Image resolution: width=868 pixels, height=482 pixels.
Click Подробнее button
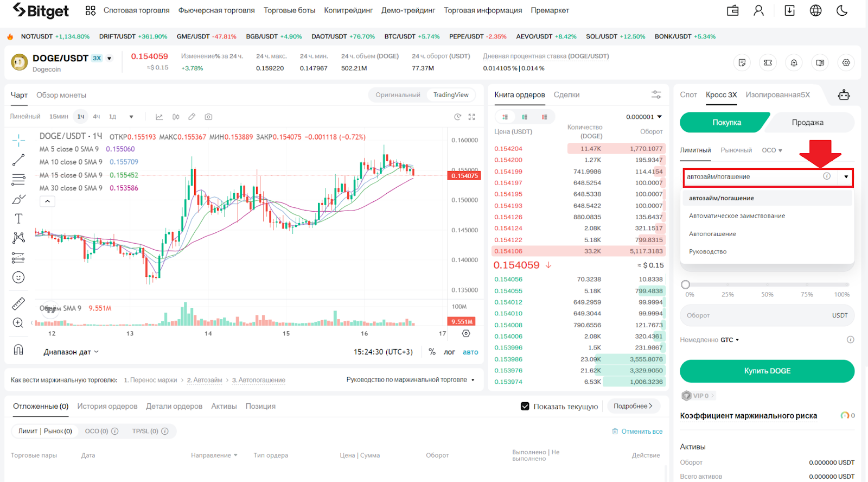click(x=633, y=406)
